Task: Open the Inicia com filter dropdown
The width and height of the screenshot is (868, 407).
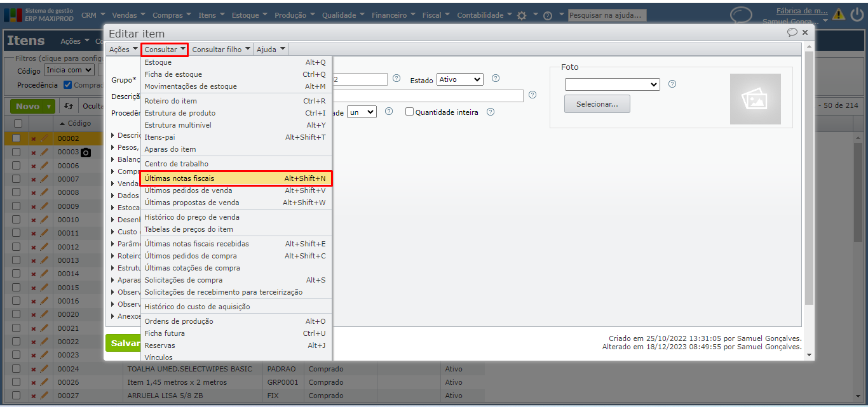Action: (69, 70)
